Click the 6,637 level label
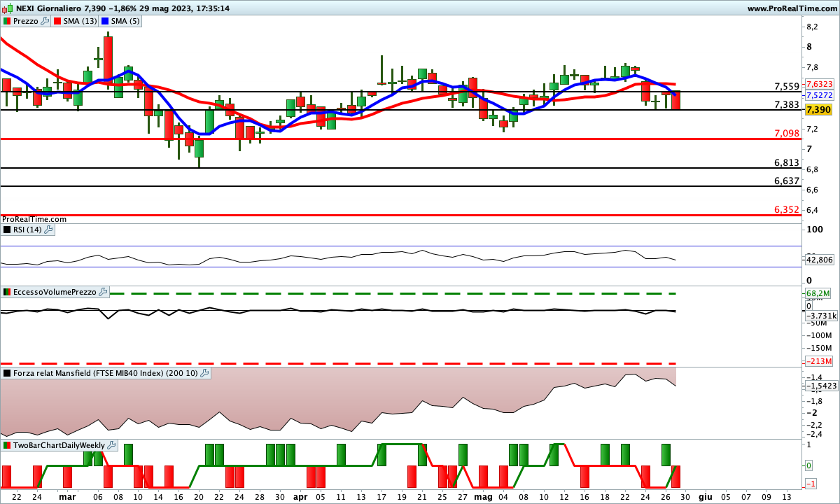840x504 pixels. pyautogui.click(x=787, y=181)
